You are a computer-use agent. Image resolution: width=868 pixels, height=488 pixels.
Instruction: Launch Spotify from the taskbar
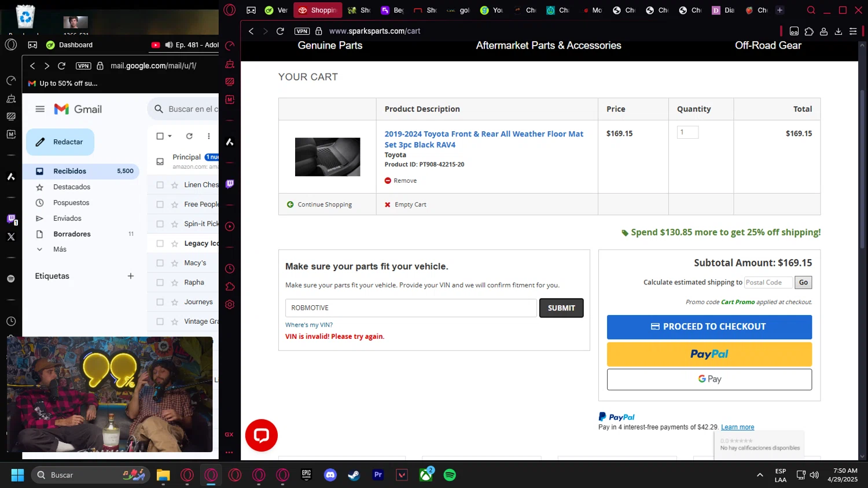(450, 475)
